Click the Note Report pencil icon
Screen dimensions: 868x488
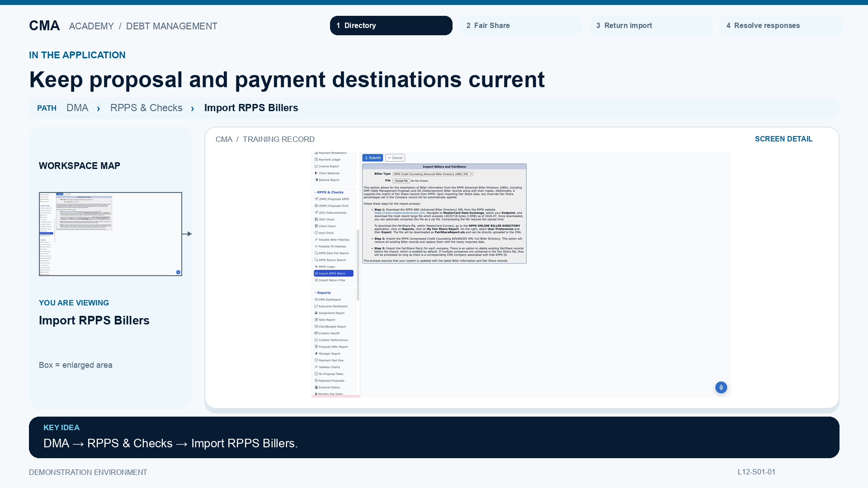coord(316,319)
